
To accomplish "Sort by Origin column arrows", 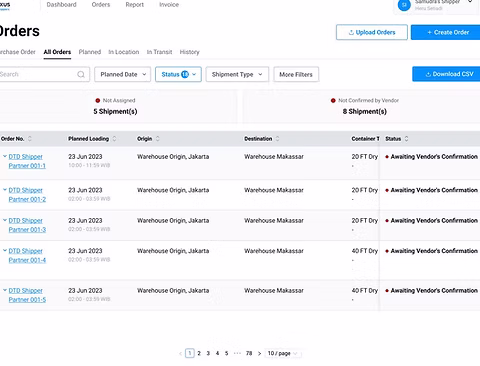I will click(x=158, y=139).
